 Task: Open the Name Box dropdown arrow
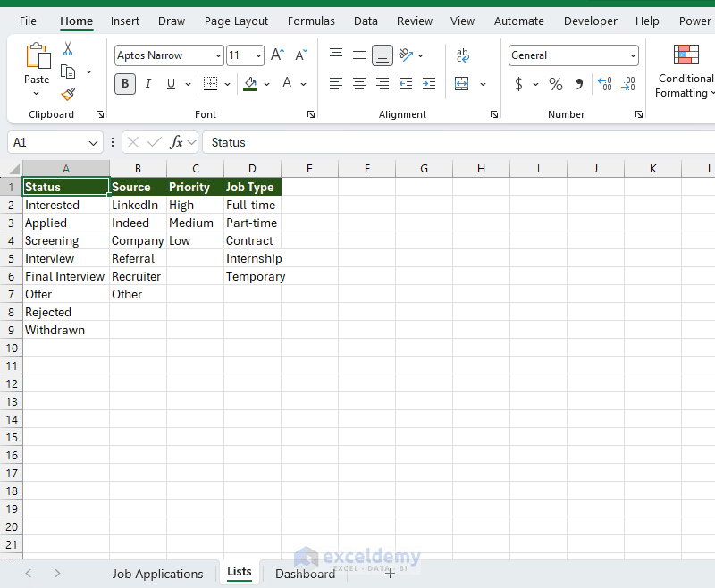[x=93, y=143]
